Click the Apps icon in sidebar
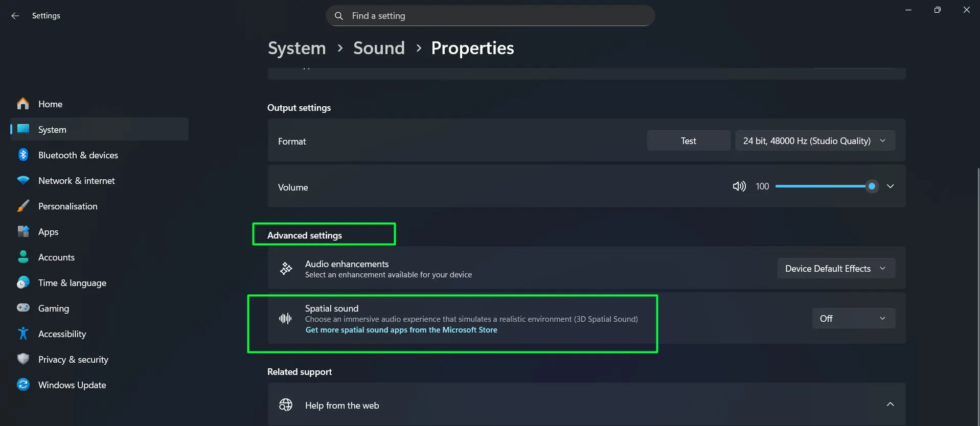The height and width of the screenshot is (426, 980). click(x=23, y=231)
